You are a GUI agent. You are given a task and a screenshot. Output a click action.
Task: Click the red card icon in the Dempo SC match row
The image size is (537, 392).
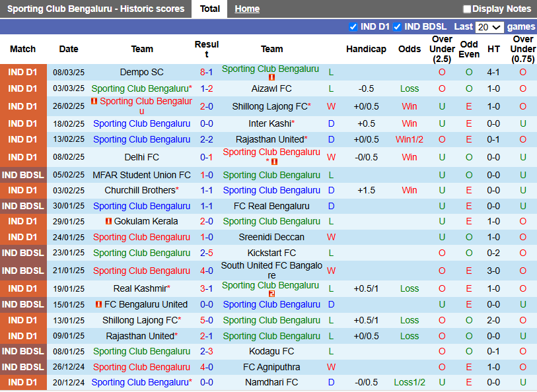pyautogui.click(x=271, y=77)
